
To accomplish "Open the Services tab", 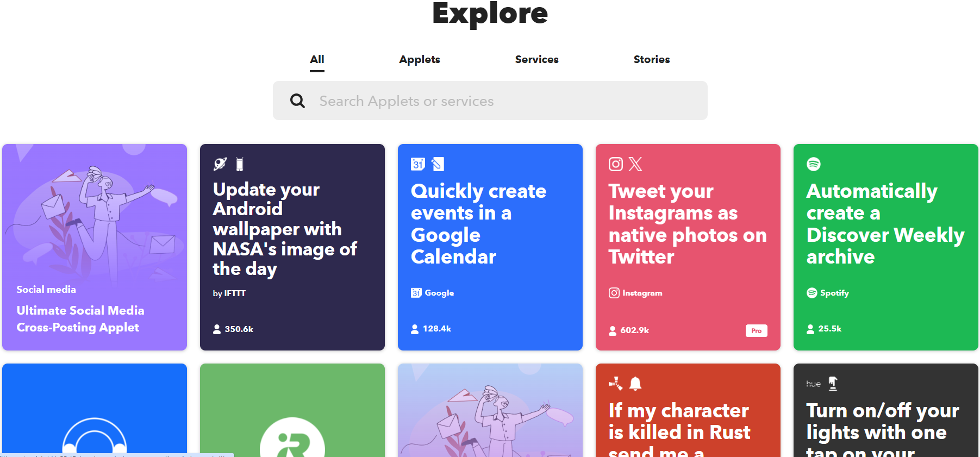I will [x=536, y=59].
